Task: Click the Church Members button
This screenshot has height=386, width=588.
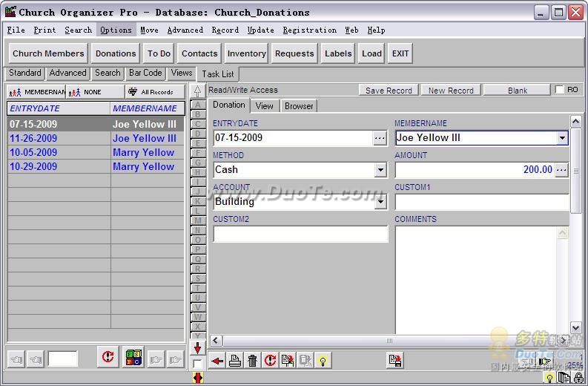Action: (x=48, y=53)
